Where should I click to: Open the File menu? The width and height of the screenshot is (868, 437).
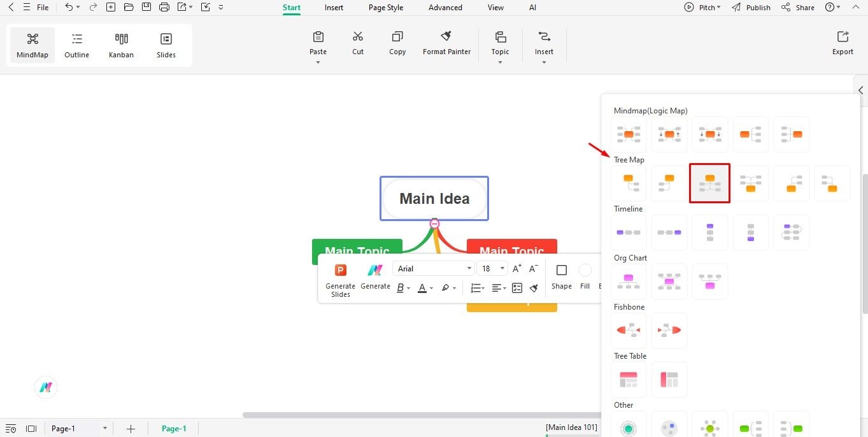click(x=43, y=8)
